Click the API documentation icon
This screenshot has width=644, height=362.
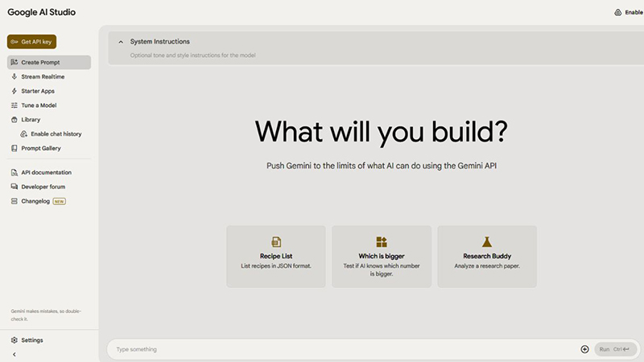tap(14, 172)
